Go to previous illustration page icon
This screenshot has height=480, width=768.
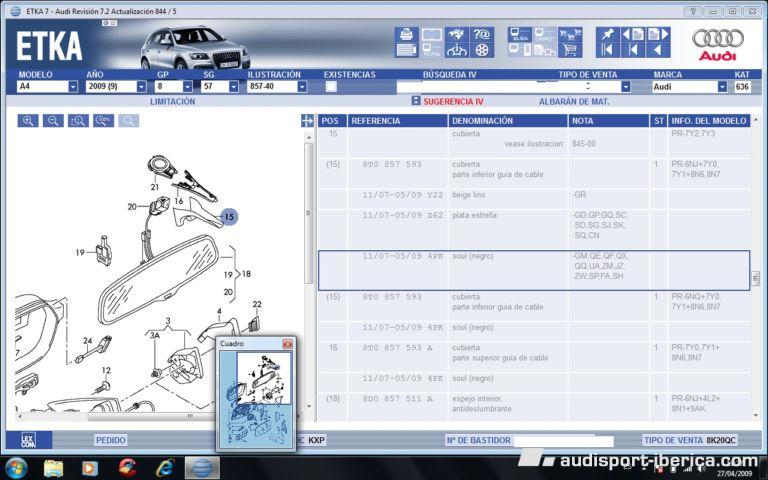click(633, 34)
